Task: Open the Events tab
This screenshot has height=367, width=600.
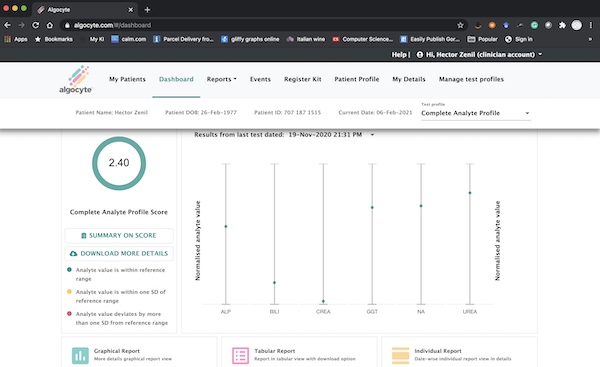Action: click(260, 79)
